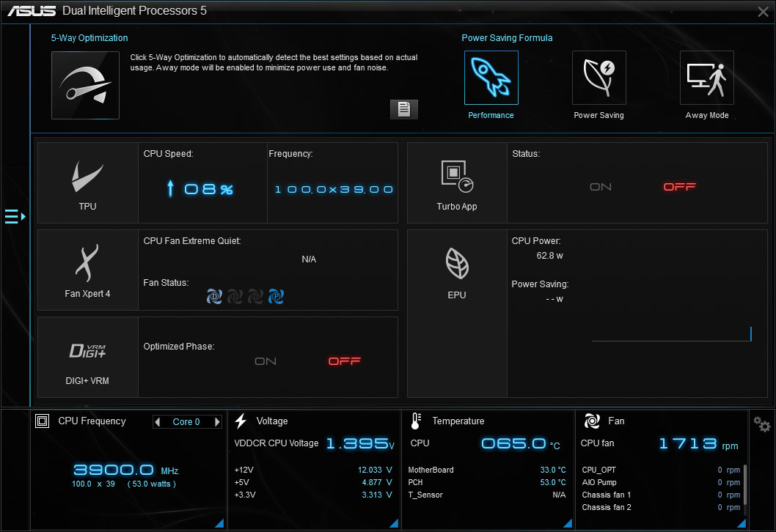776x532 pixels.
Task: Click the MotherBoard 33.0 °C reading
Action: coord(553,470)
